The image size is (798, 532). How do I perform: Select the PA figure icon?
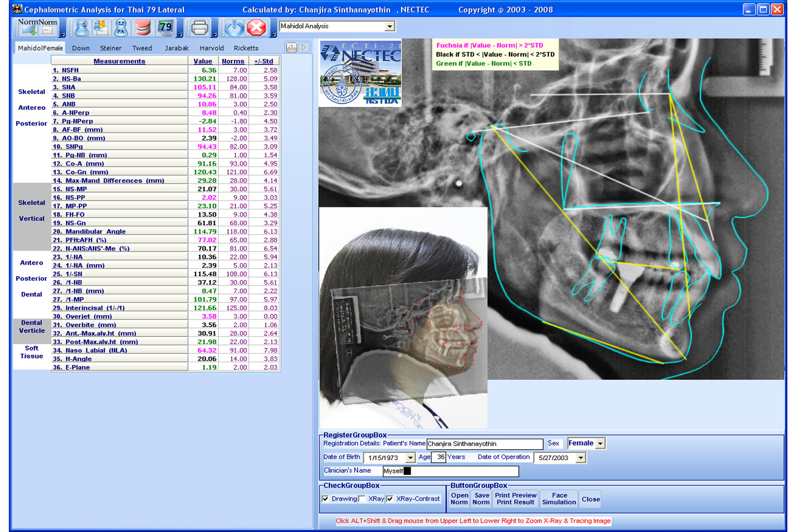click(x=121, y=28)
